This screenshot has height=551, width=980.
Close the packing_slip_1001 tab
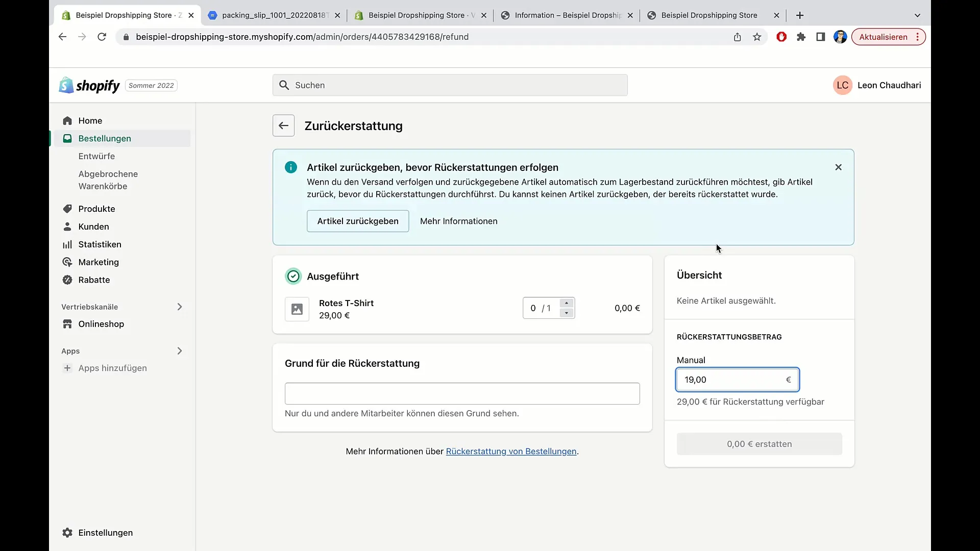pos(337,15)
